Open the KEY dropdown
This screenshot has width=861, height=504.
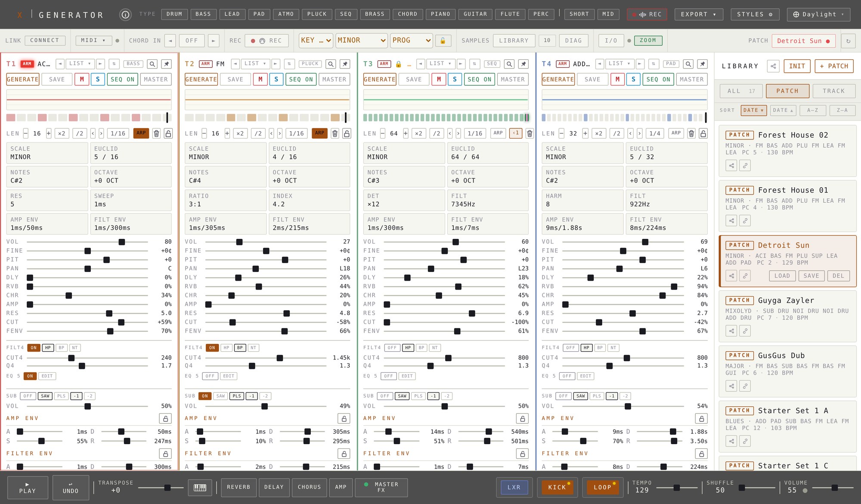pos(316,40)
